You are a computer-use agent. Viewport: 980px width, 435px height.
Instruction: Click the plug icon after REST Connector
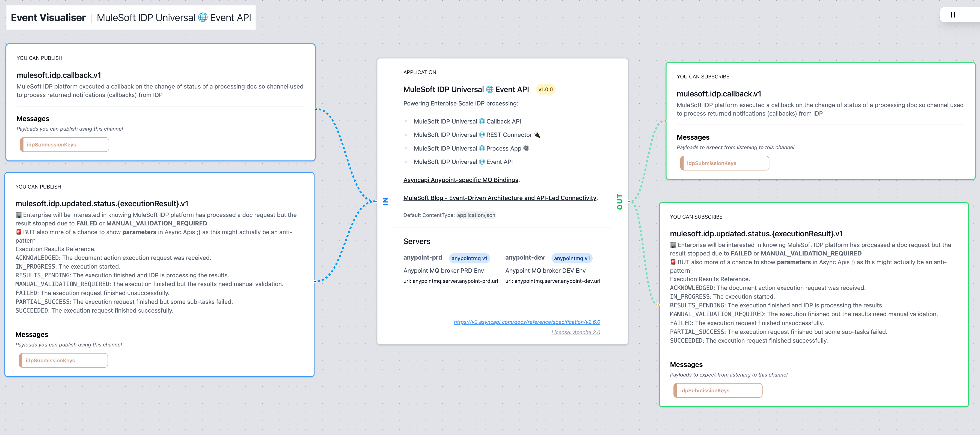tap(537, 135)
